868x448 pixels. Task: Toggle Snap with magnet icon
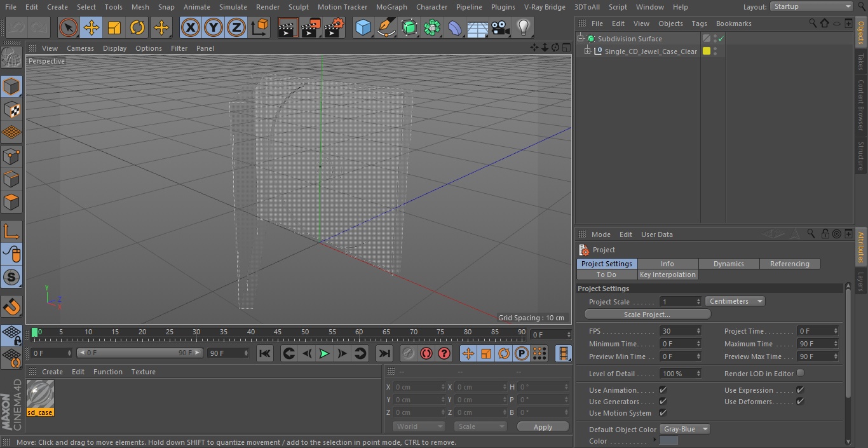pos(11,307)
